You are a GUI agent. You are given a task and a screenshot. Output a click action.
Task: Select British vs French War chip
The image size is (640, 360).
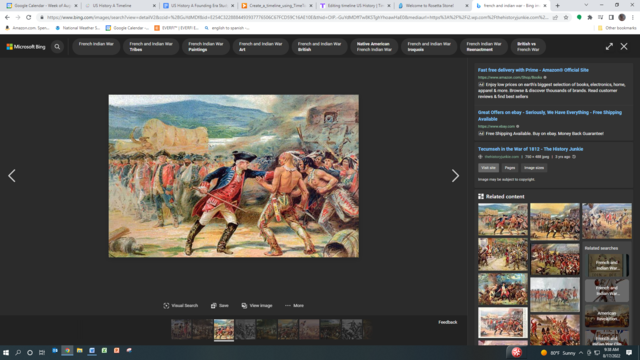coord(528,47)
